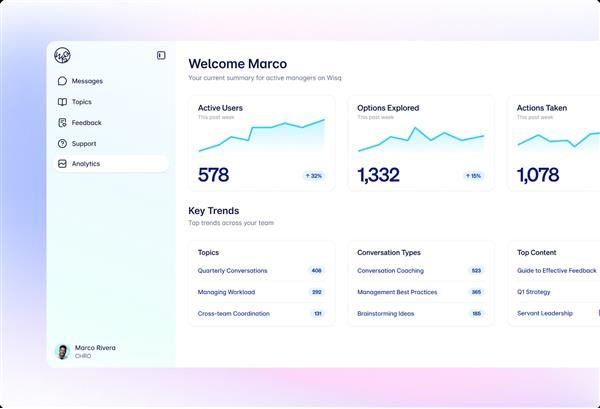Viewport: 600px width, 409px height.
Task: Open Management Best Practices type
Action: 397,292
